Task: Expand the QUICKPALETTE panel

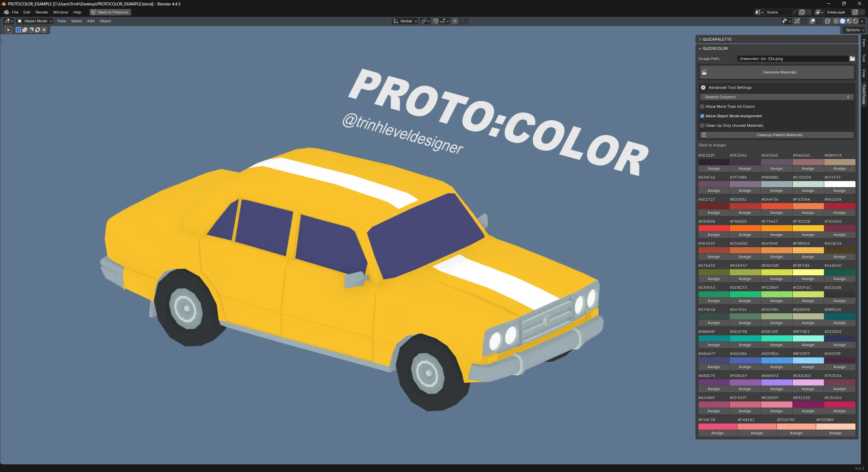Action: click(x=717, y=39)
